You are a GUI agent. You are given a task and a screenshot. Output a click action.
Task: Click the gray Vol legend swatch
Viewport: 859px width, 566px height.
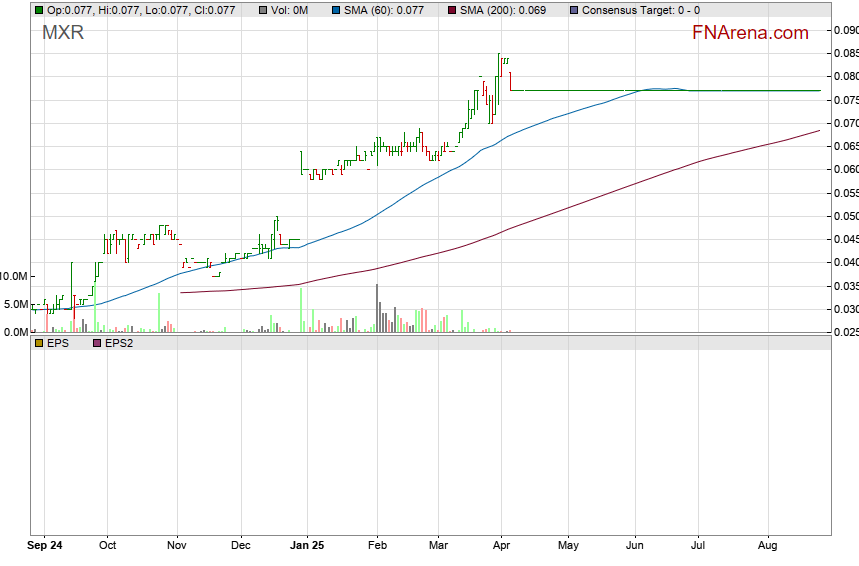(x=262, y=10)
